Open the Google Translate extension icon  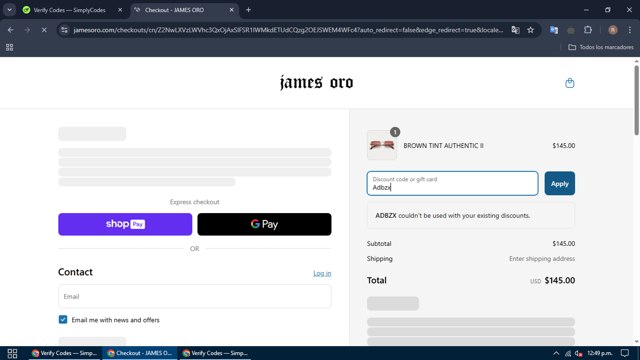click(x=553, y=30)
